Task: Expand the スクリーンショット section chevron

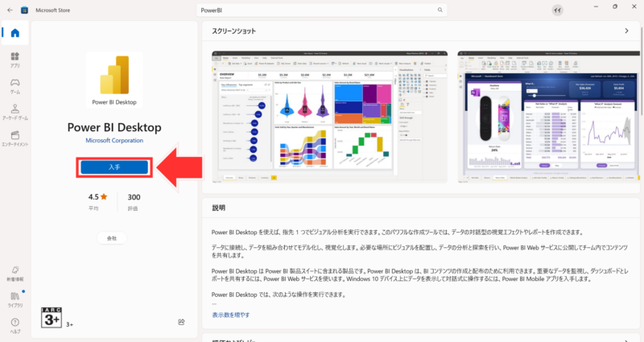Action: click(x=626, y=31)
